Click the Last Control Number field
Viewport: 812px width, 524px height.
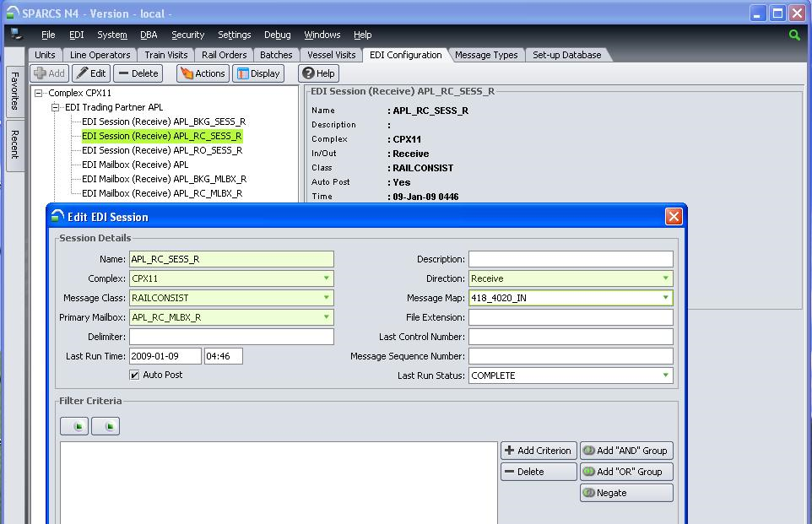(x=571, y=337)
